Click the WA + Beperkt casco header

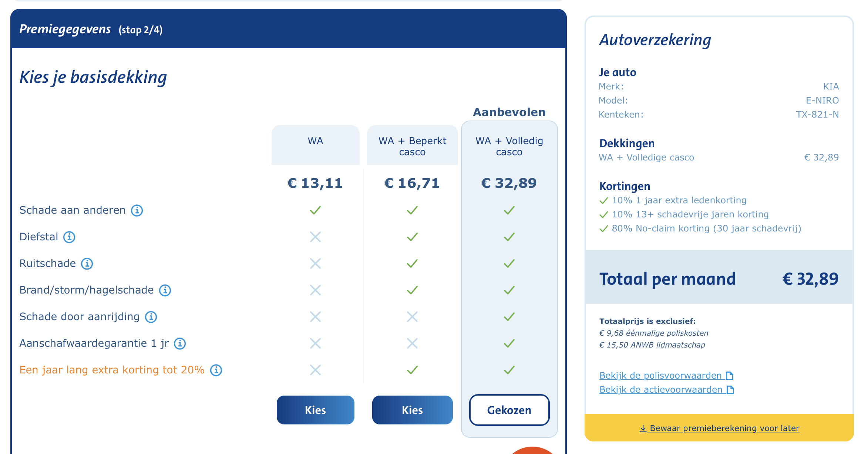(412, 146)
